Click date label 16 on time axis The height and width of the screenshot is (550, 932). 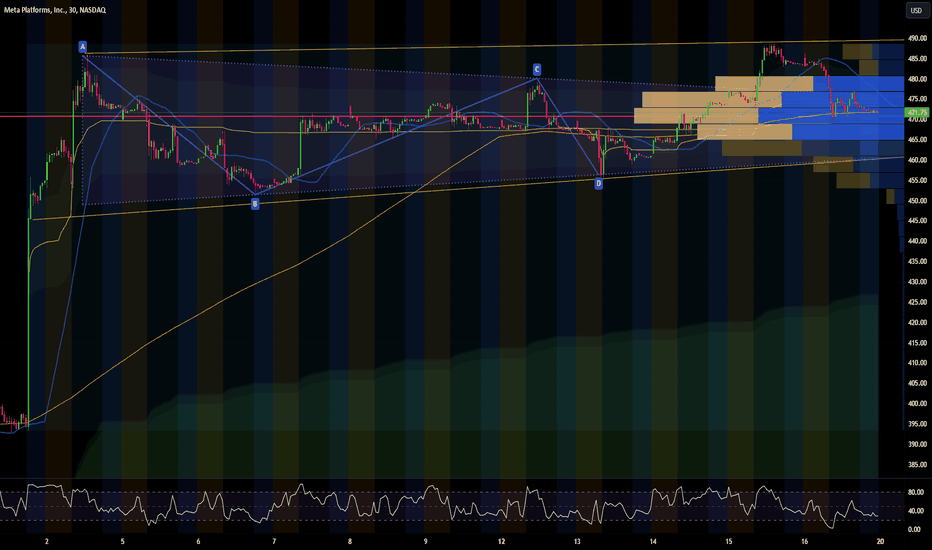click(x=805, y=542)
